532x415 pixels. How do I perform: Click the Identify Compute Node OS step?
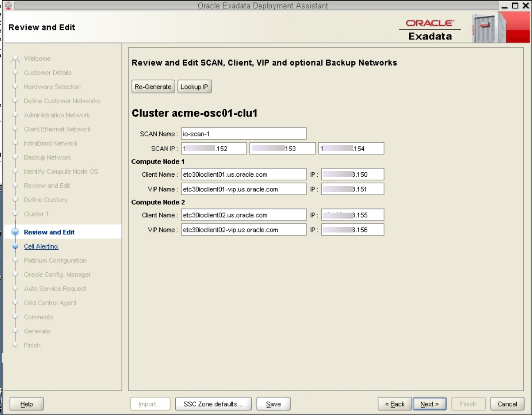pos(61,171)
